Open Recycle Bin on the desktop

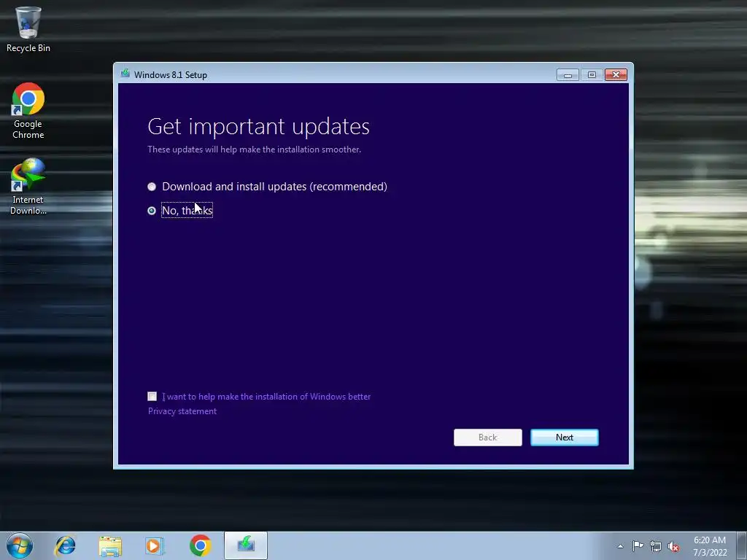pos(28,29)
